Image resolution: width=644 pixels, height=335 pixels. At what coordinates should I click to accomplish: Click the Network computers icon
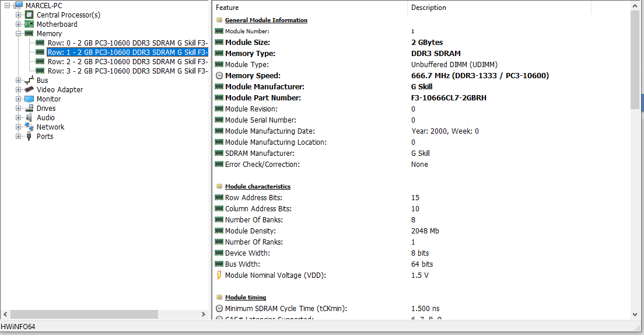[29, 127]
